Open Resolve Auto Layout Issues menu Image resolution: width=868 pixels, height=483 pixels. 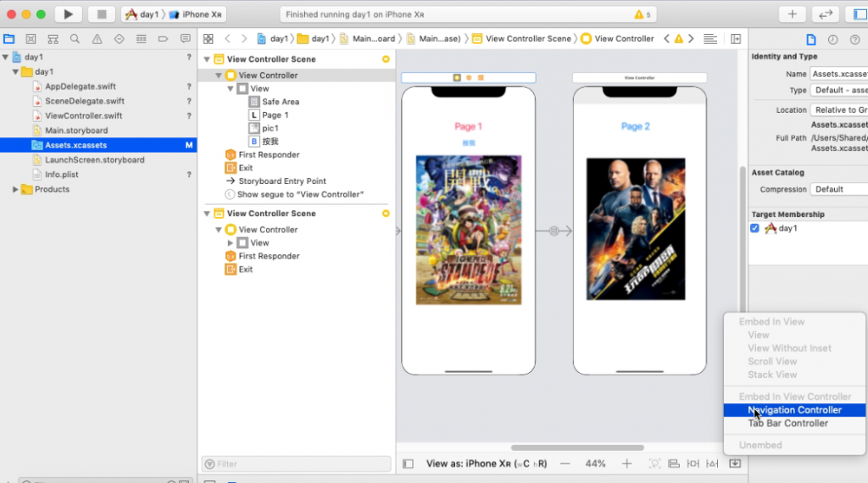point(712,464)
